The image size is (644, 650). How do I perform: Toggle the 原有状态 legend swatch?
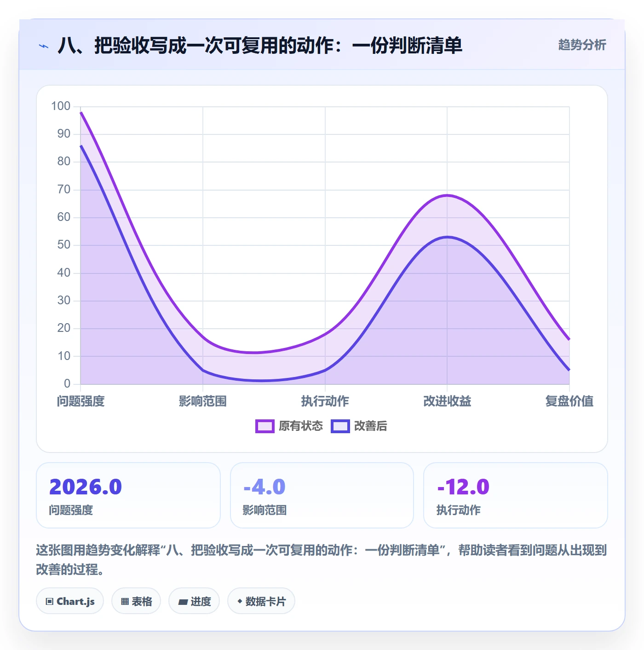click(x=264, y=426)
